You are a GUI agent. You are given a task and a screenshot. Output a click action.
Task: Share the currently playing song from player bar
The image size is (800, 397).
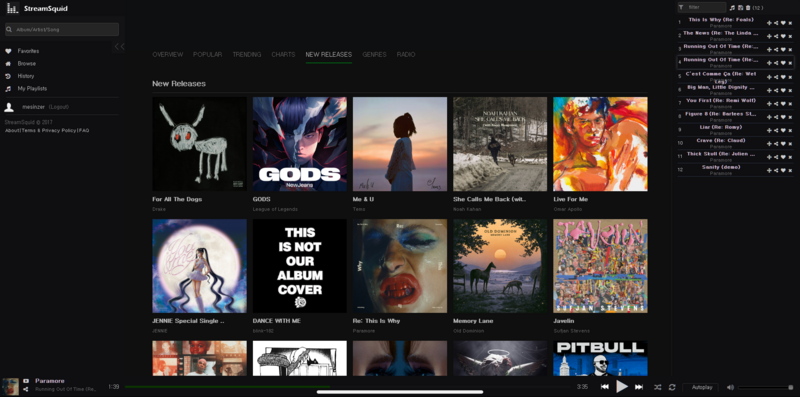pyautogui.click(x=26, y=390)
